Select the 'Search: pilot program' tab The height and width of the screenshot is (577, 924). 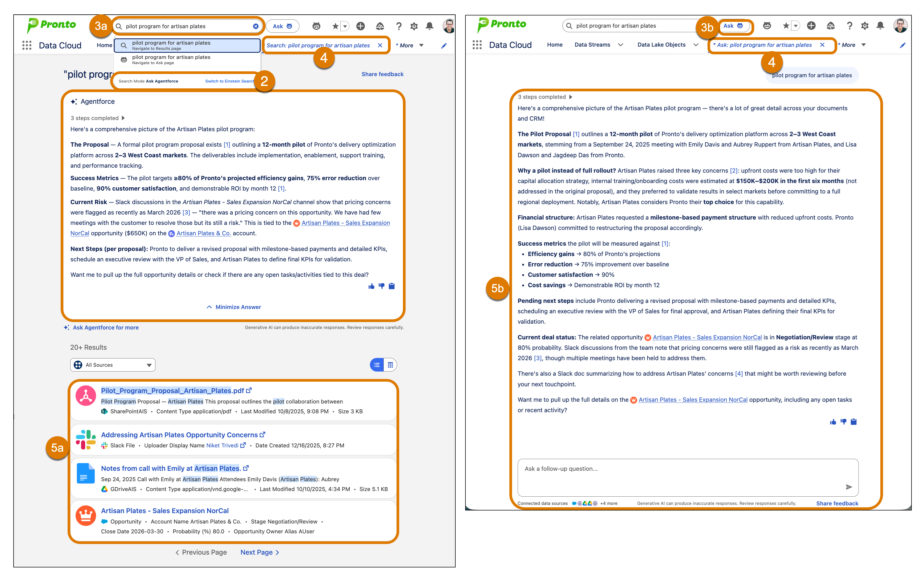(x=318, y=46)
